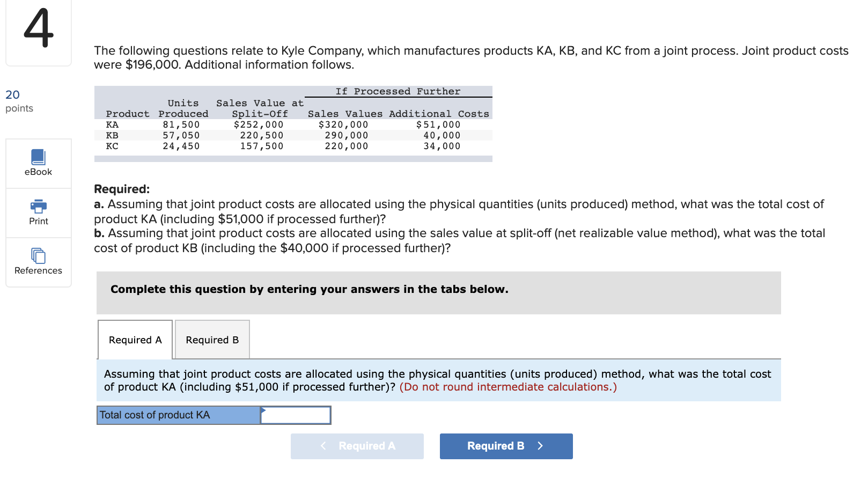Open the References panel

[x=38, y=262]
